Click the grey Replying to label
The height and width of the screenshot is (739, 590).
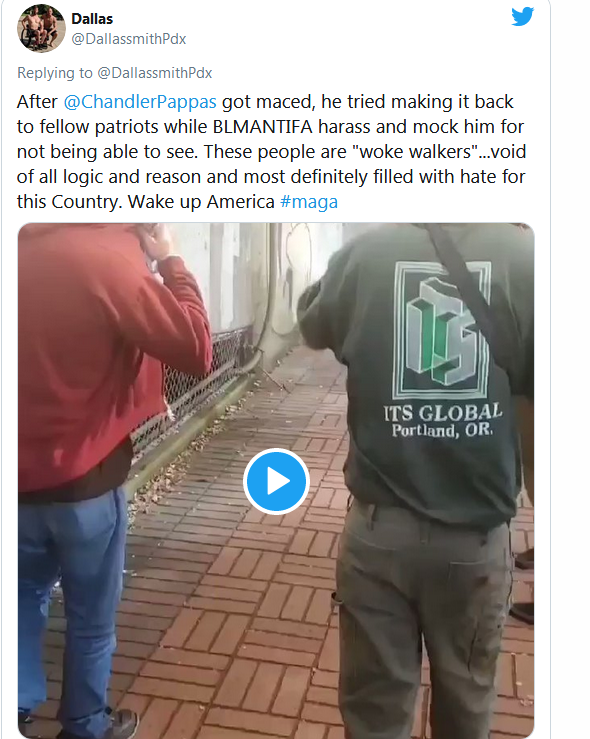point(55,73)
